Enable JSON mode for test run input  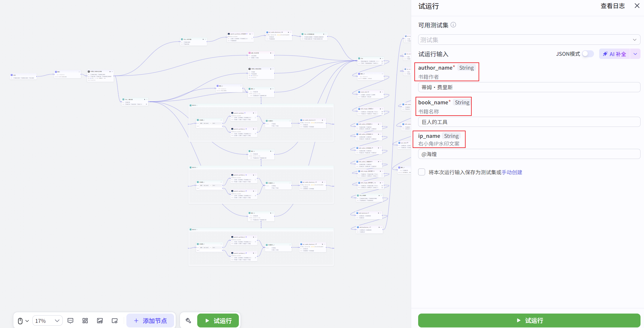[x=587, y=54]
